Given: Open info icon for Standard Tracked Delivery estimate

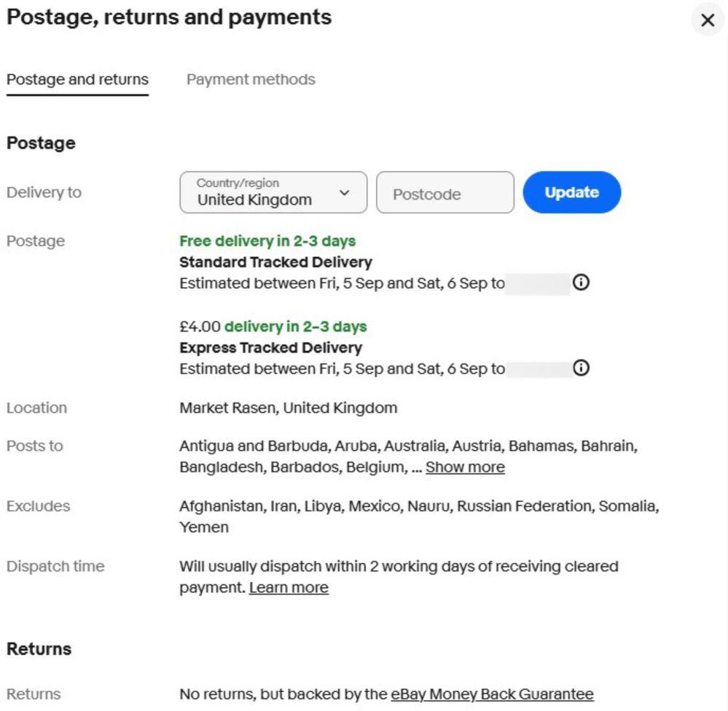Looking at the screenshot, I should (x=581, y=282).
